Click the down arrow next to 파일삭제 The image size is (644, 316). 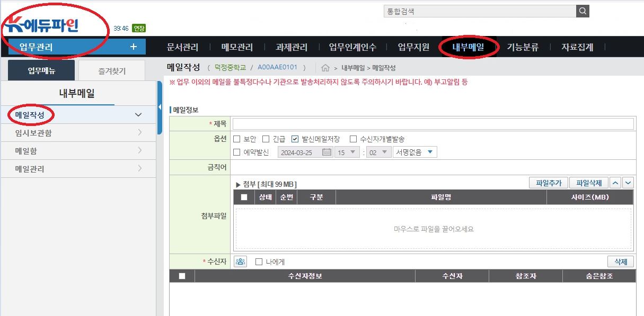628,182
